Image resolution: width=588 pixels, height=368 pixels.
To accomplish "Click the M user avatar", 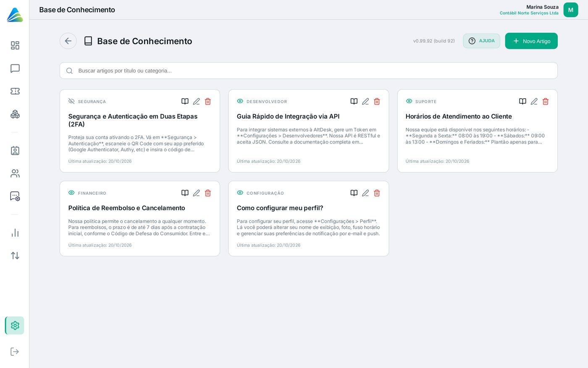I will [571, 10].
